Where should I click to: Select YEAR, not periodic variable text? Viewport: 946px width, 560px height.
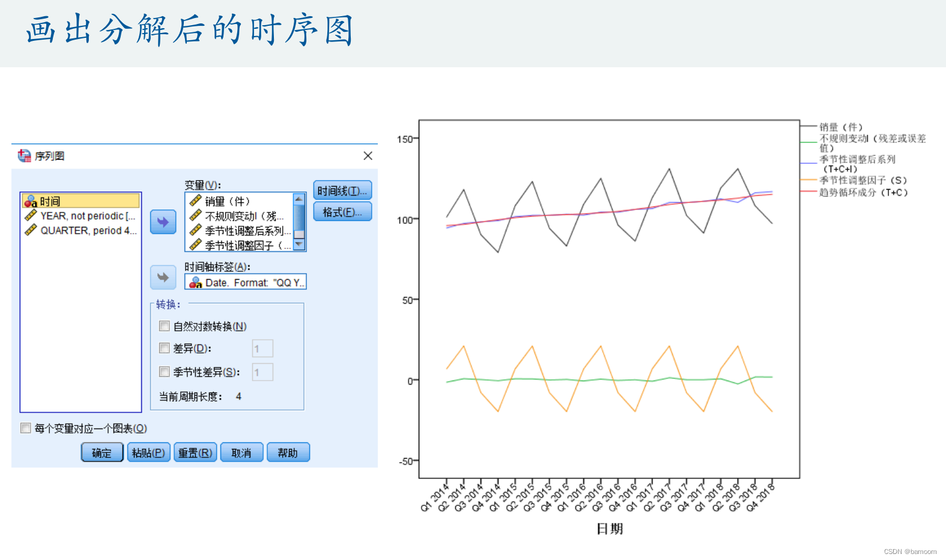click(88, 215)
